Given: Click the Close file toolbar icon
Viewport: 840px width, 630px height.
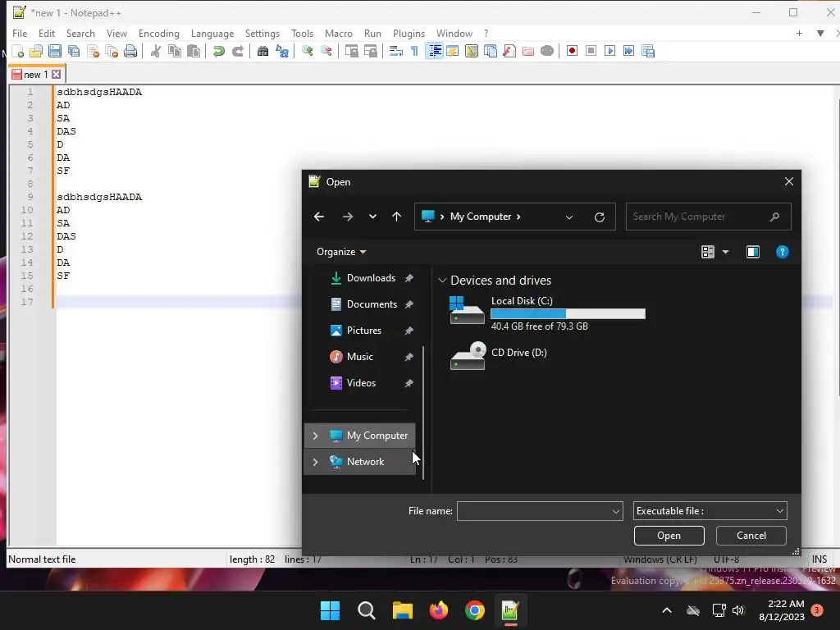Looking at the screenshot, I should (x=94, y=52).
